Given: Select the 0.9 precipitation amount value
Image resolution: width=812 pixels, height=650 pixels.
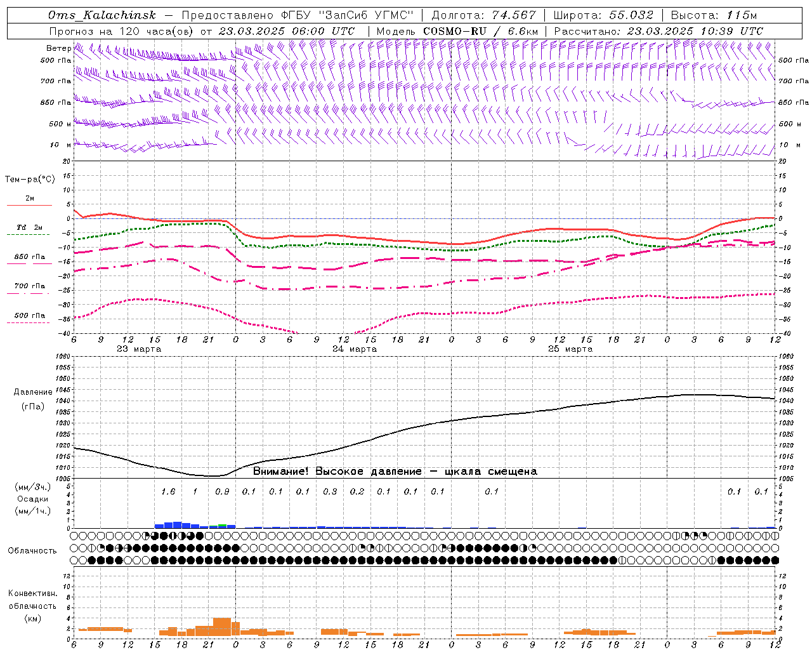Looking at the screenshot, I should tap(222, 491).
